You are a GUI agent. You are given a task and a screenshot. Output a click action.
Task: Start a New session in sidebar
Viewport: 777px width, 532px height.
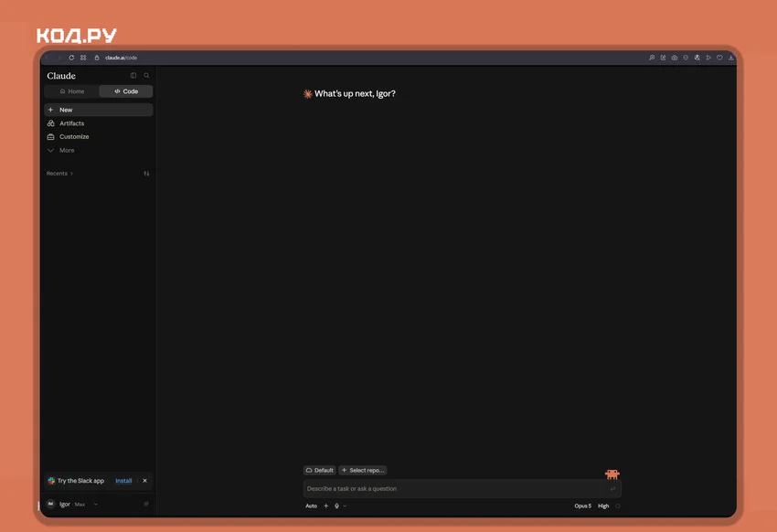tap(98, 110)
